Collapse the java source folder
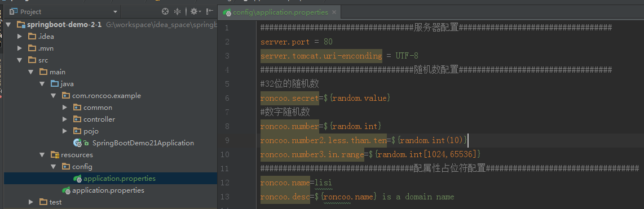 point(42,84)
